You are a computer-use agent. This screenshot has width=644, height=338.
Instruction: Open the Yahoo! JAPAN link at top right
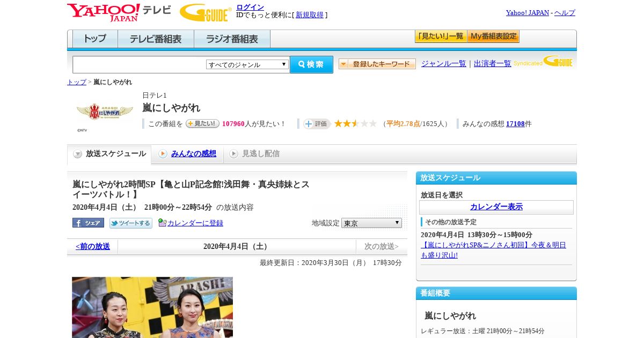coord(528,12)
